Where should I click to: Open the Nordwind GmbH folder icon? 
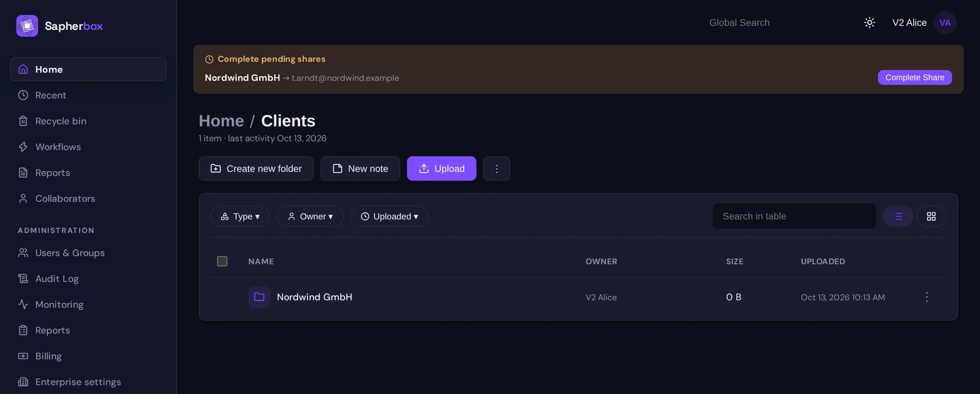point(259,297)
